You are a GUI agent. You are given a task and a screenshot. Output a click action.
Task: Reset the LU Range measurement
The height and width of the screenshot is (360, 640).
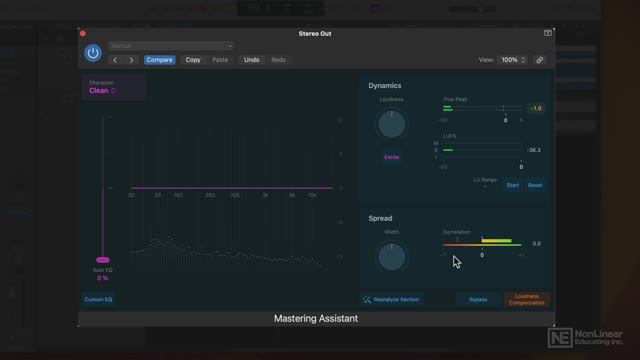[535, 185]
